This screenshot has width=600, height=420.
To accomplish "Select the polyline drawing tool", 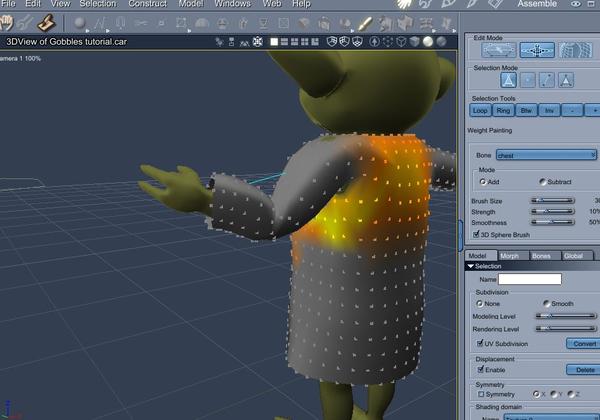I will pos(100,24).
